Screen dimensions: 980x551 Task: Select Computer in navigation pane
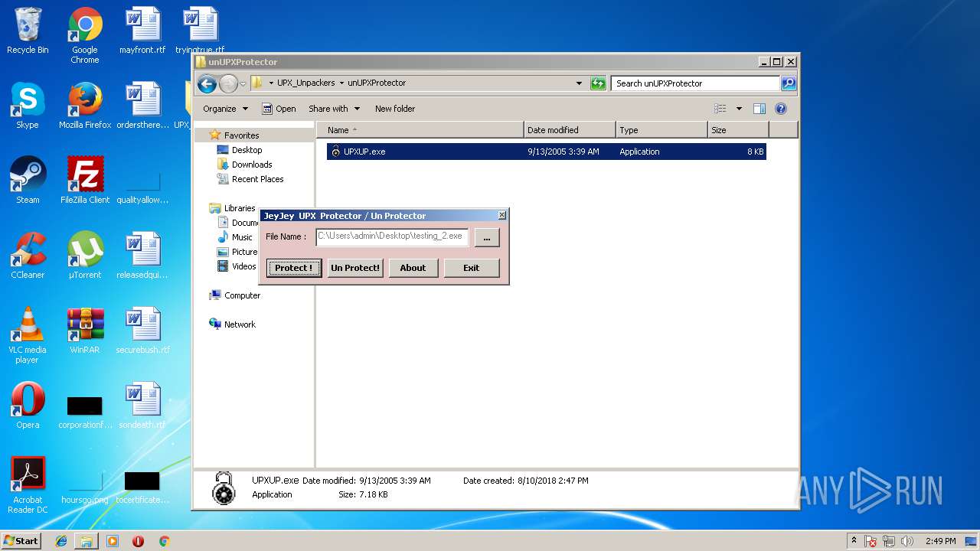pyautogui.click(x=242, y=295)
